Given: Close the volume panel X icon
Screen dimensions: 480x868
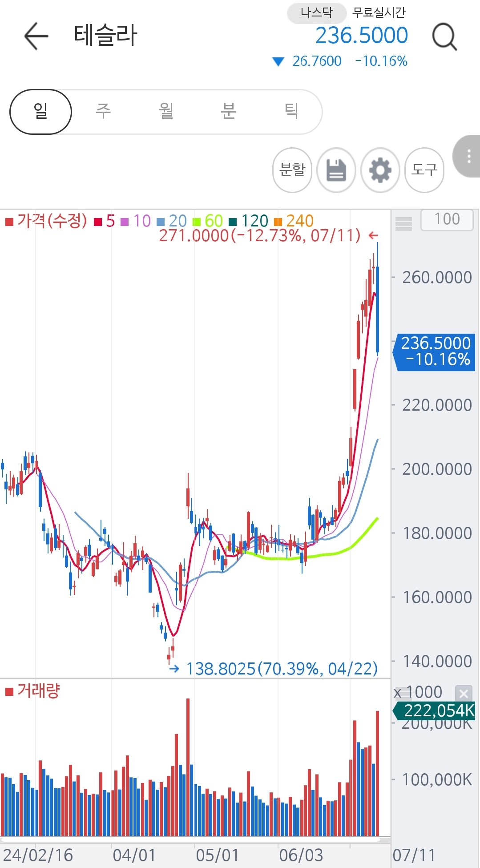Looking at the screenshot, I should coord(464,693).
